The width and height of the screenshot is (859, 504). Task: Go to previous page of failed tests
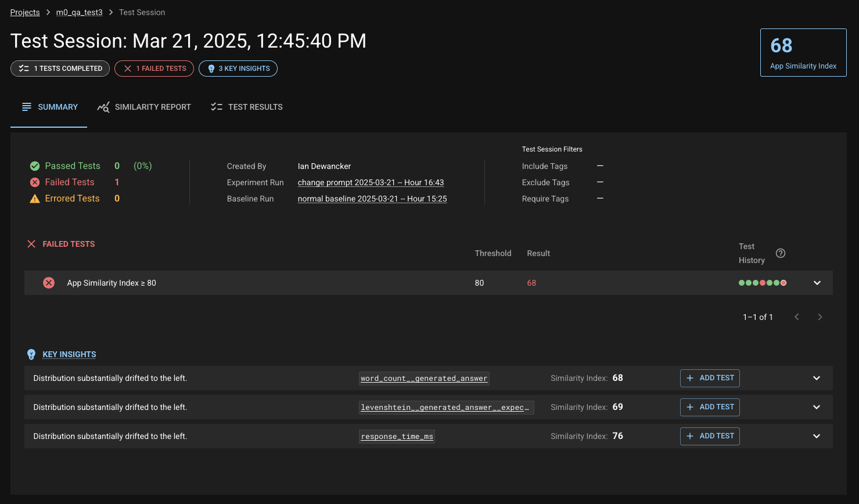[797, 317]
